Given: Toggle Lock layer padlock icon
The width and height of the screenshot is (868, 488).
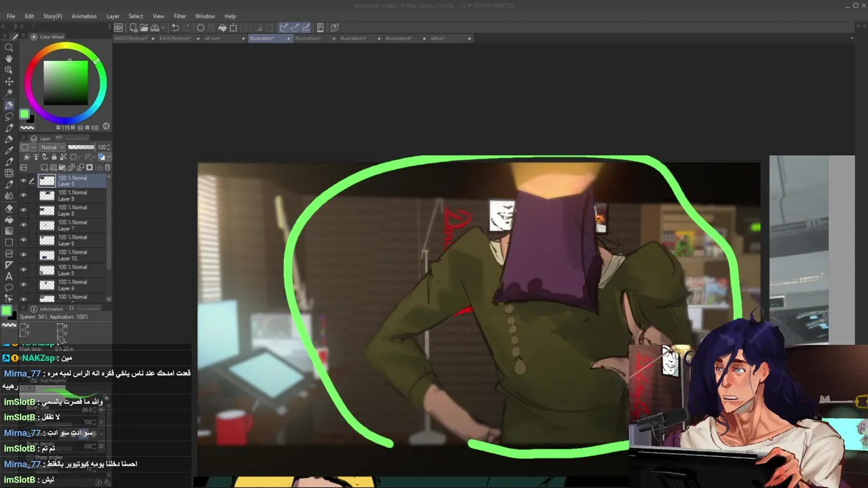Looking at the screenshot, I should [x=54, y=157].
